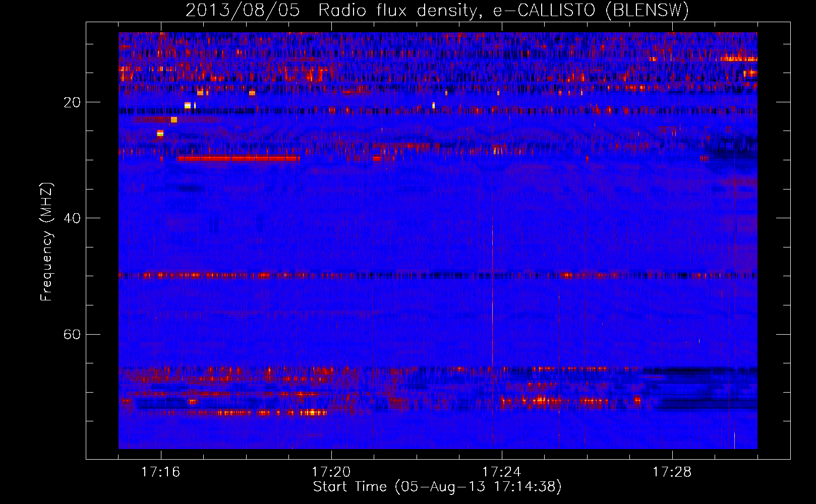Click the 60 MHz frequency tick label
Screen dimensions: 816x504
coord(72,334)
